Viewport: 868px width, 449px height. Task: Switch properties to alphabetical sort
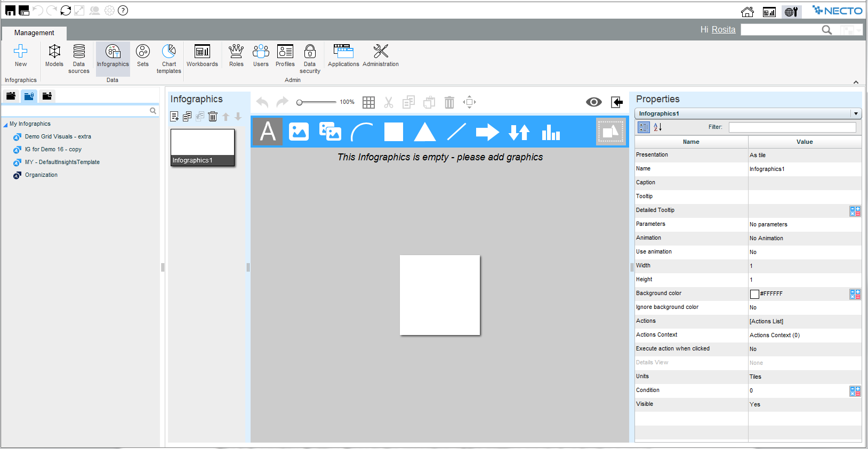[658, 127]
